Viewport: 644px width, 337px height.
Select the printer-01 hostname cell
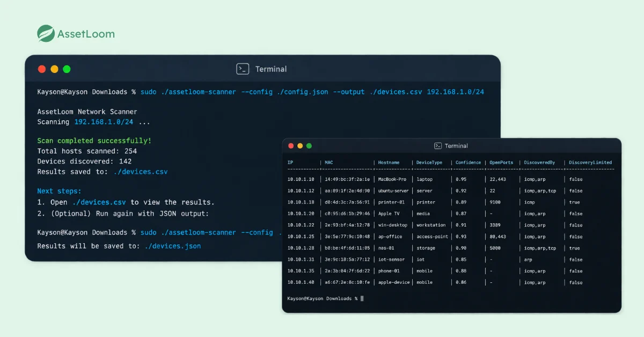[391, 202]
